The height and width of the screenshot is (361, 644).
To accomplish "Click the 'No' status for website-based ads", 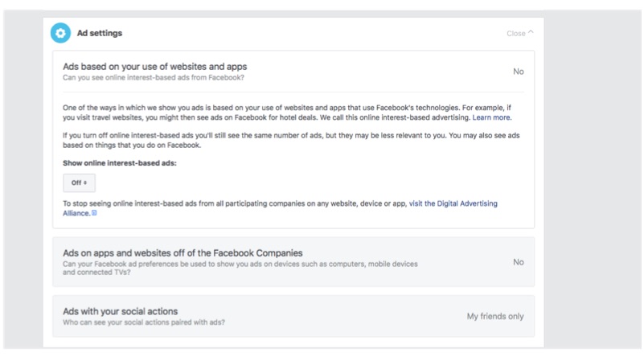I will 518,72.
